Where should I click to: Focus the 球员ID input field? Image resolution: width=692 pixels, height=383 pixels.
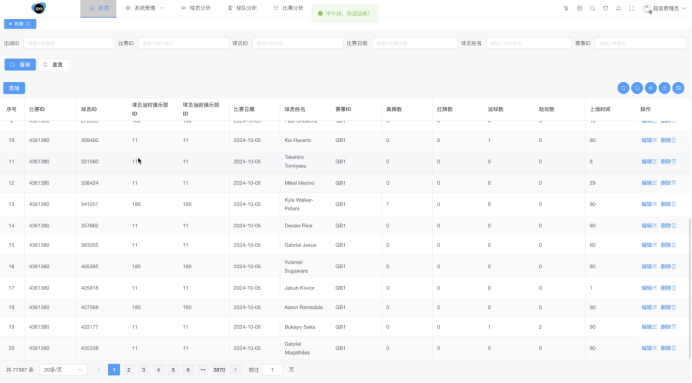click(298, 43)
